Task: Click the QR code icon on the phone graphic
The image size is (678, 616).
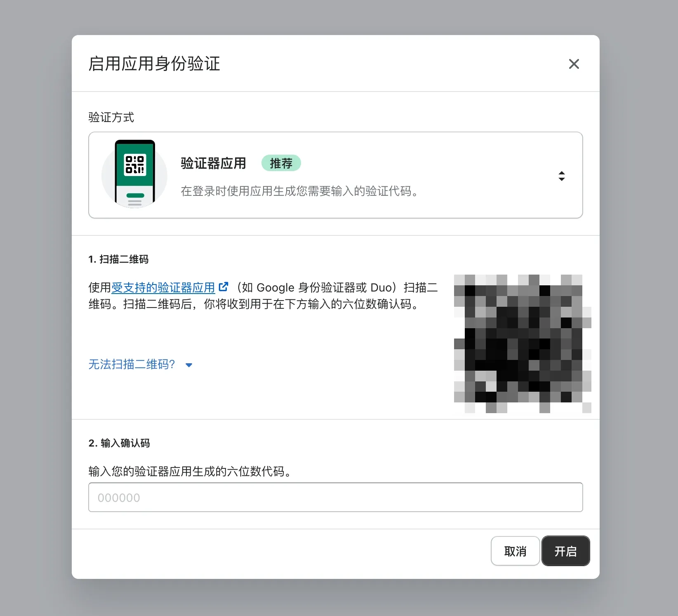Action: click(x=134, y=164)
